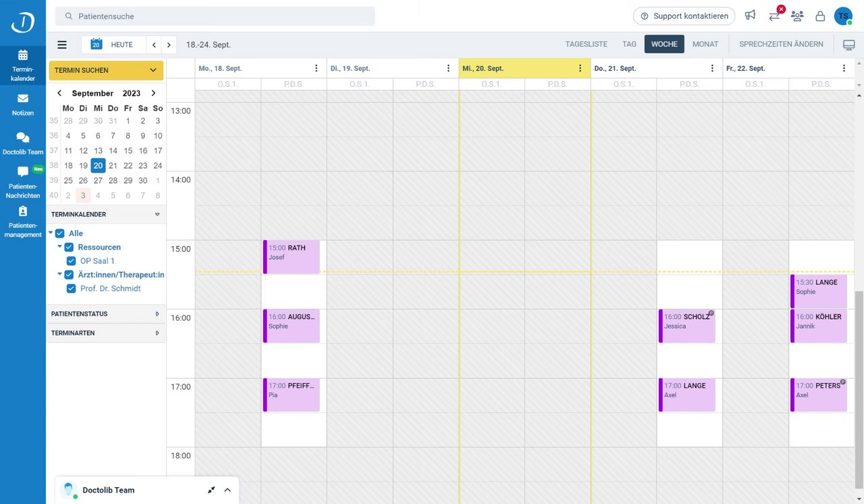Expand the Terminarten section
Viewport: 864px width, 504px height.
click(106, 333)
